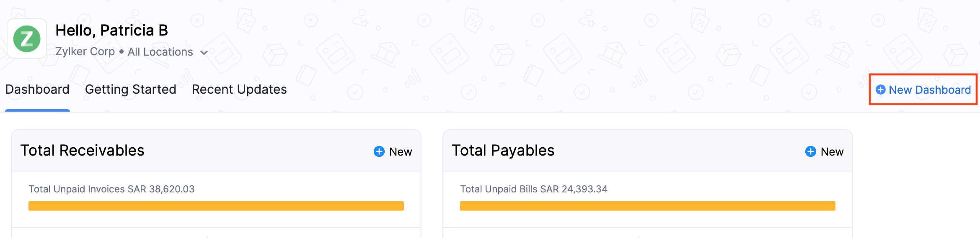
Task: Go to the Recent Updates tab
Action: 239,90
